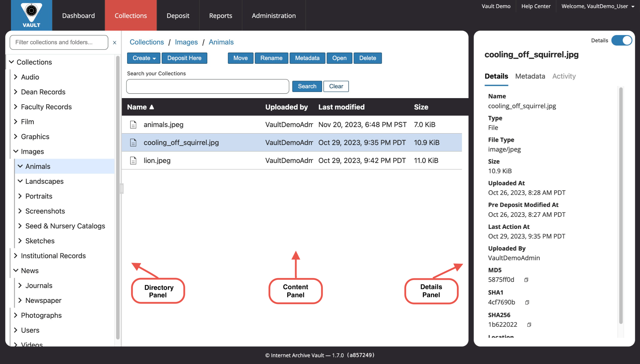
Task: Open the Reports menu item
Action: tap(220, 16)
